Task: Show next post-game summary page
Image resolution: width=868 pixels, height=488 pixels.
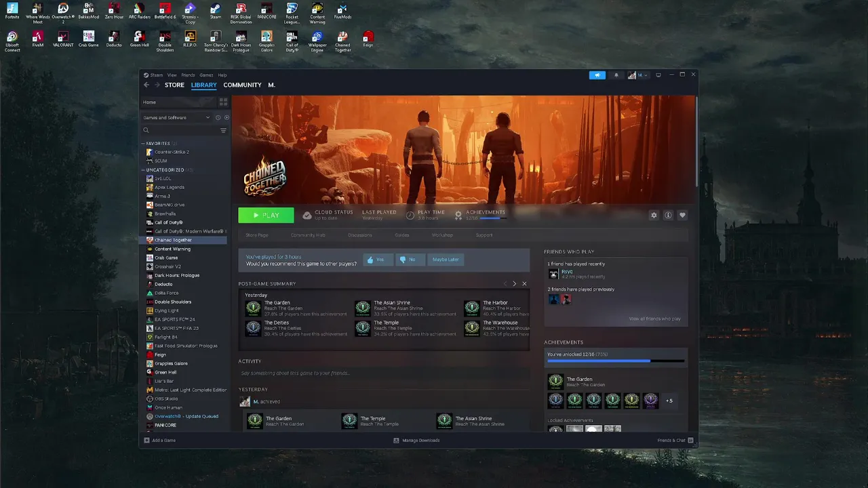Action: (514, 283)
